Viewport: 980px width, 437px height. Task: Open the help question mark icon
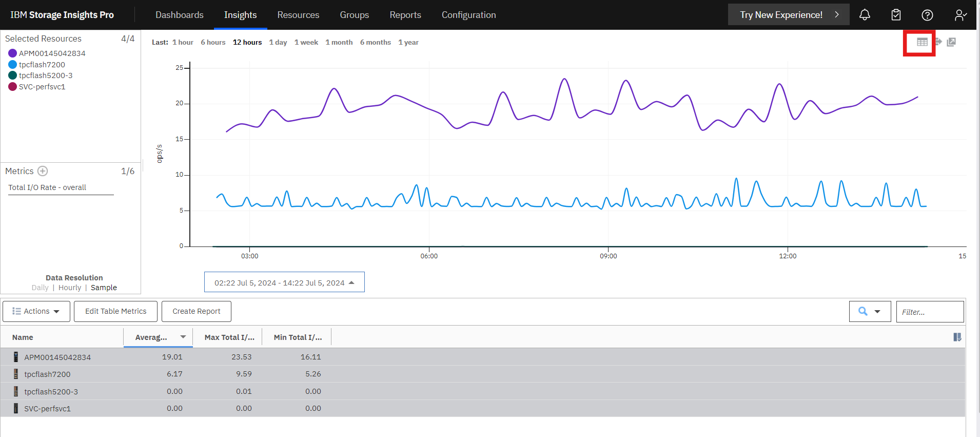pos(927,15)
